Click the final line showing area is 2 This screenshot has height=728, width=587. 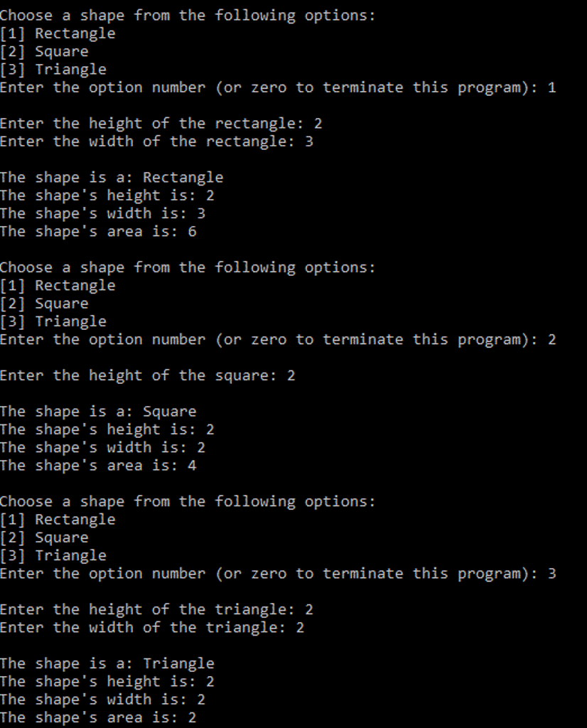(x=98, y=718)
